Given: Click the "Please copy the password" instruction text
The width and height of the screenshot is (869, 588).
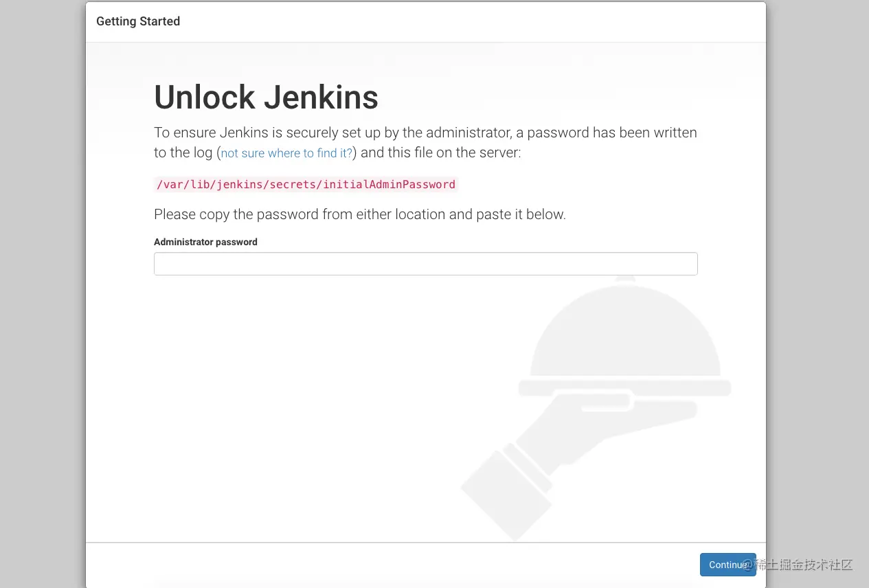Looking at the screenshot, I should [360, 214].
